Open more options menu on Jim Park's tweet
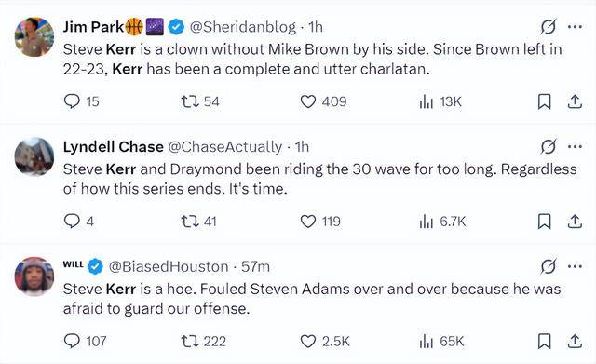The height and width of the screenshot is (364, 596). [575, 27]
